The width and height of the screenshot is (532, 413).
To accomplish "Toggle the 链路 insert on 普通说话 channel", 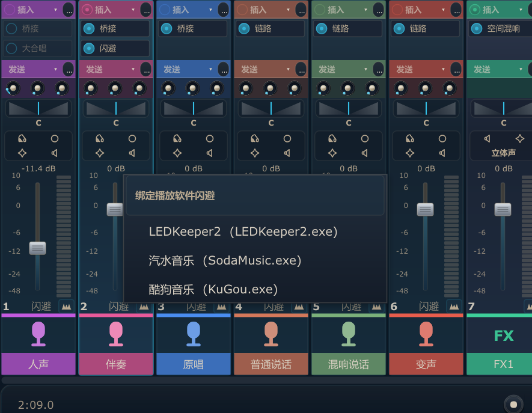I will [x=244, y=28].
